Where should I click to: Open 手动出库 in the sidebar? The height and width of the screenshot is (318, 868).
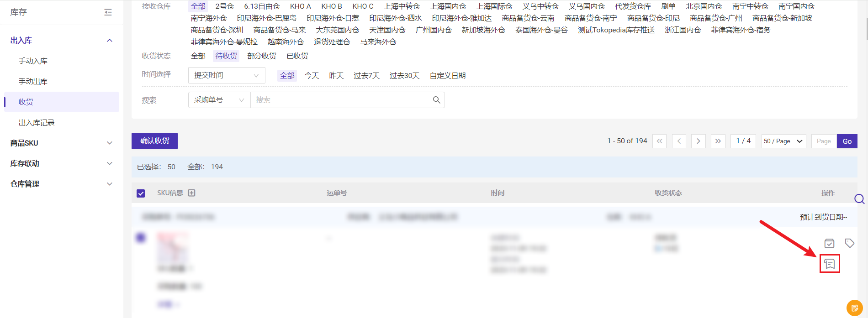pos(33,81)
